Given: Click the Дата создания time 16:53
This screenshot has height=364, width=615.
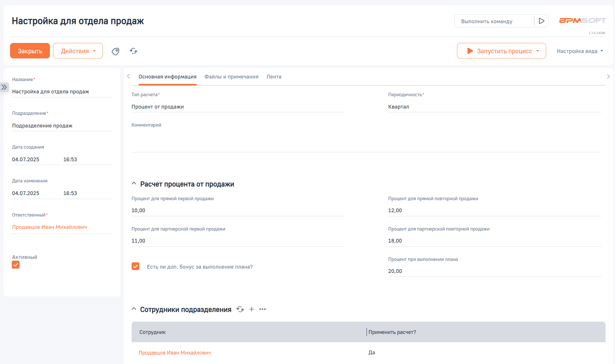Looking at the screenshot, I should (88, 160).
